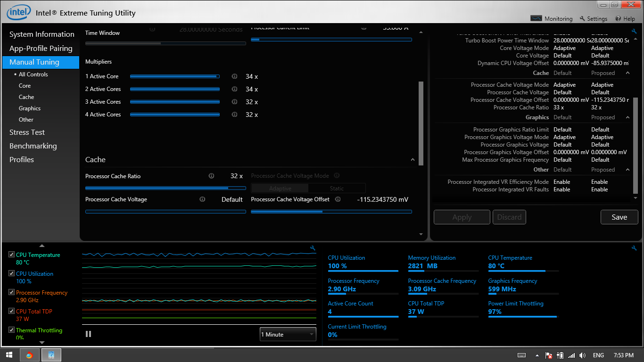The width and height of the screenshot is (644, 362).
Task: Collapse the Graphics group in proposed list
Action: pos(627,117)
